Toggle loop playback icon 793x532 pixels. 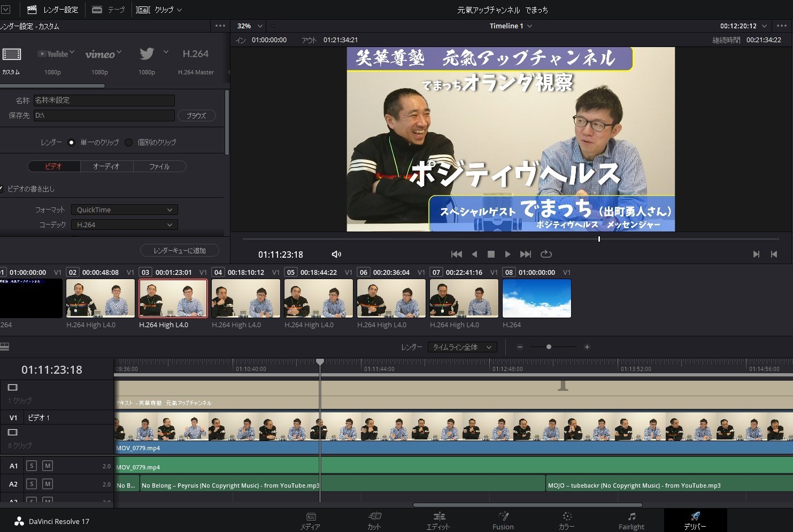click(546, 255)
